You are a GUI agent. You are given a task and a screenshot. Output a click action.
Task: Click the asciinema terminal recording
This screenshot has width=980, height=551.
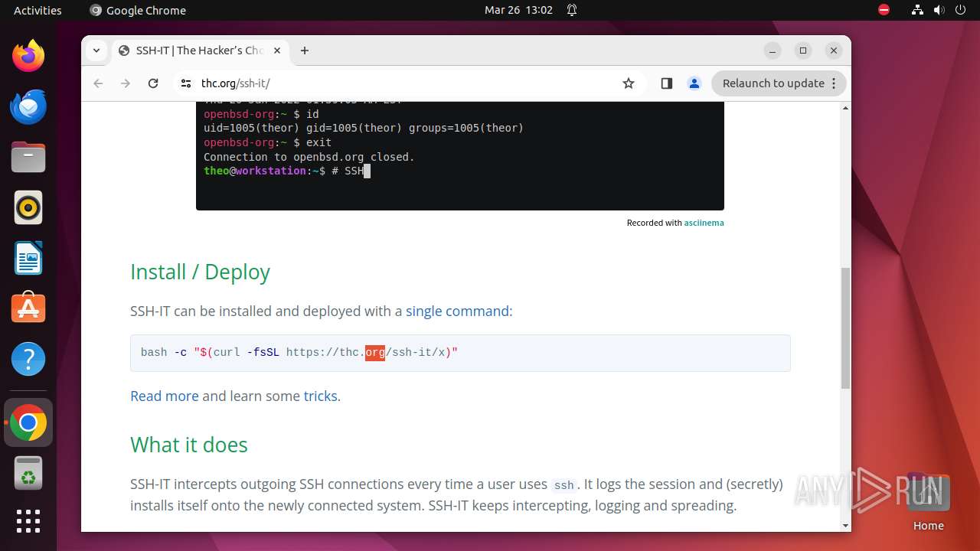coord(460,155)
